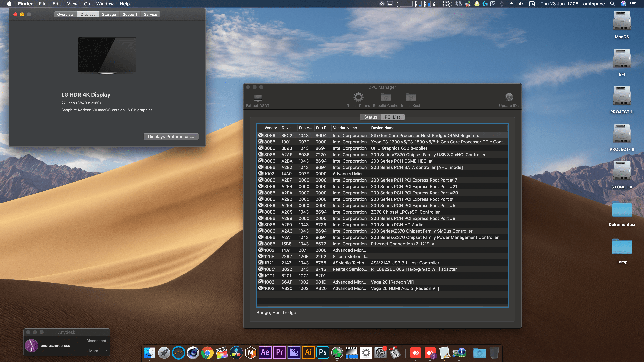The width and height of the screenshot is (644, 362).
Task: Click Siri icon in menu bar
Action: point(624,4)
